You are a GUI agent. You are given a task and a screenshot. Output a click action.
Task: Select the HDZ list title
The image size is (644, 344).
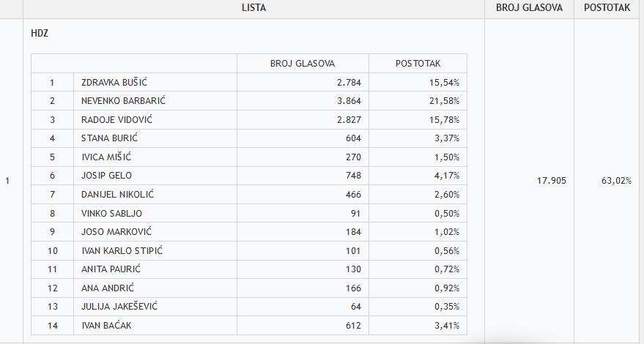[40, 34]
